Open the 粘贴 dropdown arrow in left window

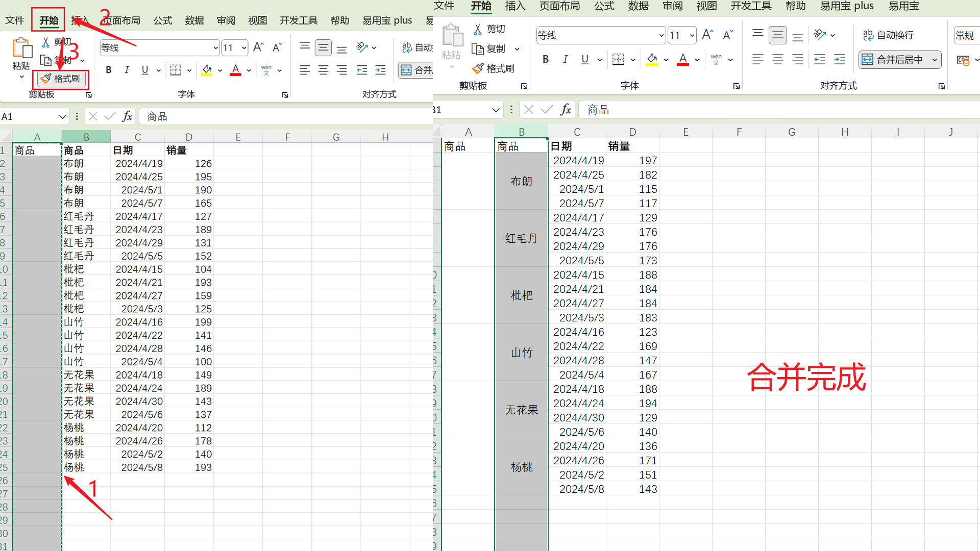click(21, 77)
